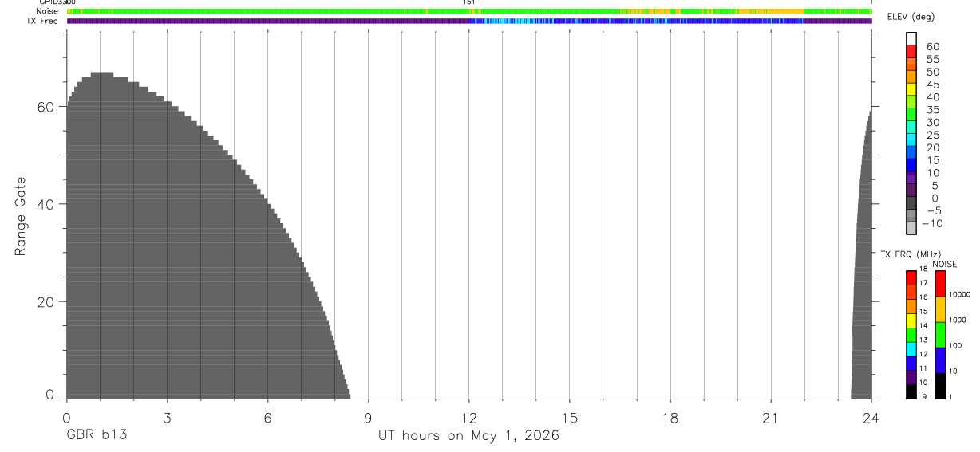The height and width of the screenshot is (452, 980).
Task: Click the x-axis tick label '15'
Action: coord(570,418)
